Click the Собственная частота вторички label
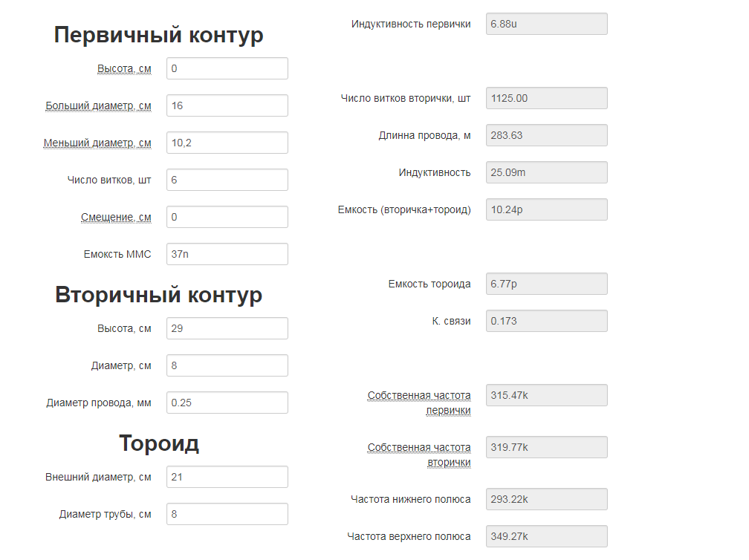749x560 pixels. 419,455
